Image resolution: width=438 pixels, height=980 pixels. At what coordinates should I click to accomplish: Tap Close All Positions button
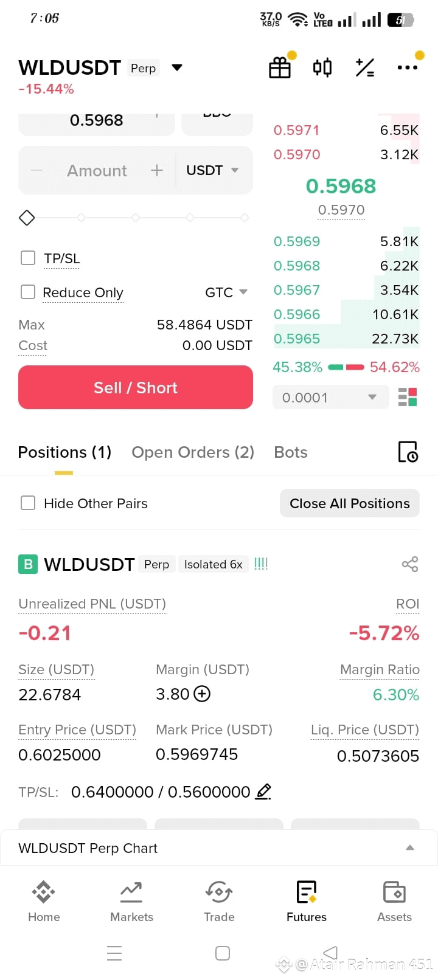pyautogui.click(x=350, y=503)
